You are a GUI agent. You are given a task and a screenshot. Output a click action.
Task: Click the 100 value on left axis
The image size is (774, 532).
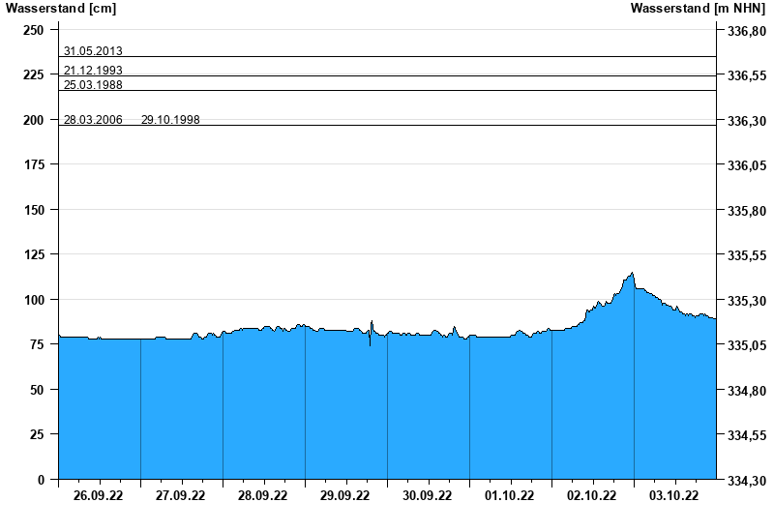(x=34, y=300)
